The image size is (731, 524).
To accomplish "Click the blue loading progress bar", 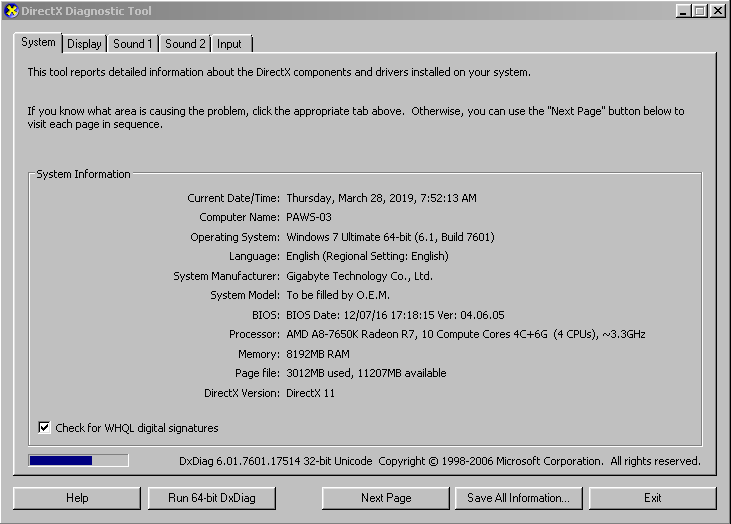I will pos(78,461).
